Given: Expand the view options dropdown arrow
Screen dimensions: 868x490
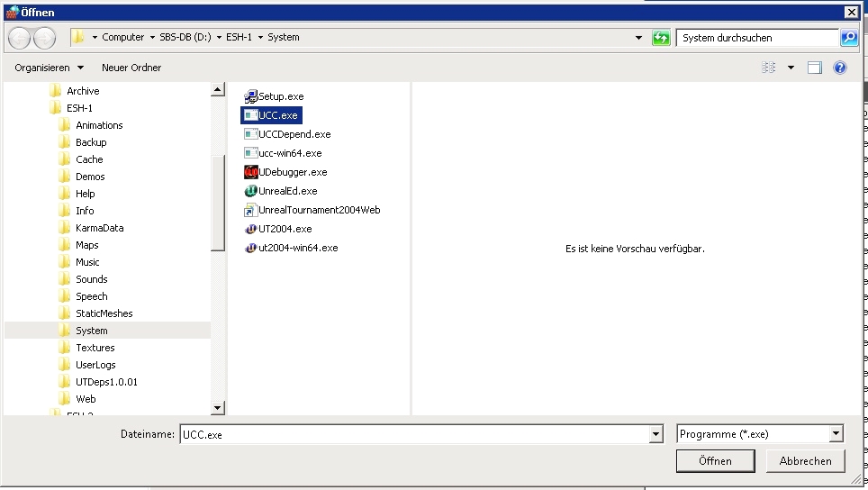Looking at the screenshot, I should (x=791, y=68).
